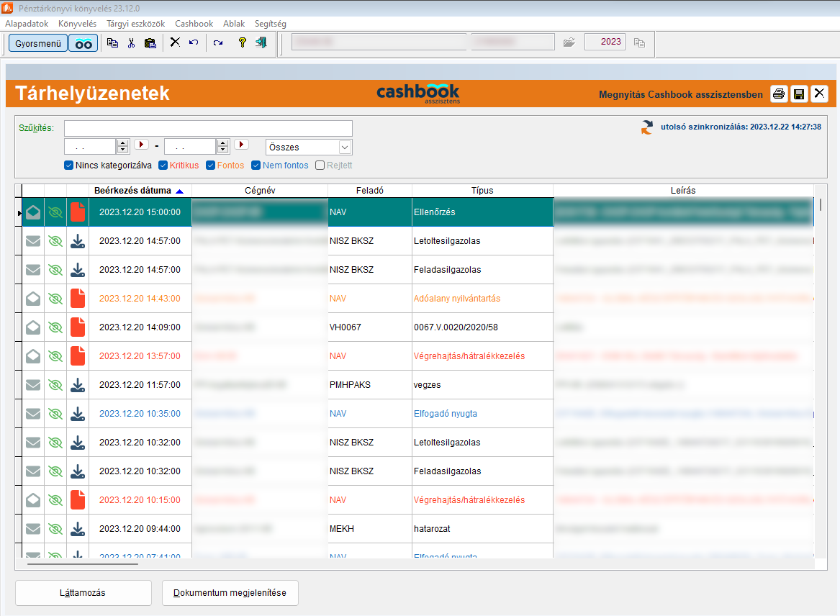Open Ablak menu
840x616 pixels.
pos(233,24)
